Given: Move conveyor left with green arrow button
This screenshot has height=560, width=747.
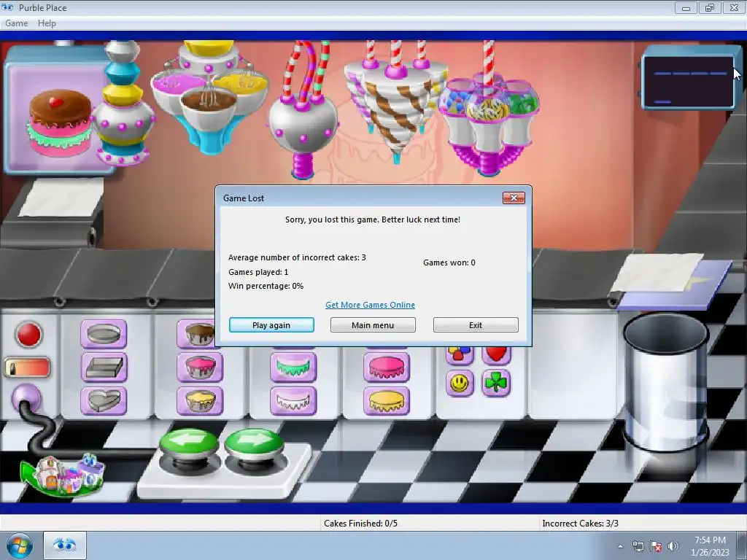Looking at the screenshot, I should [x=189, y=444].
